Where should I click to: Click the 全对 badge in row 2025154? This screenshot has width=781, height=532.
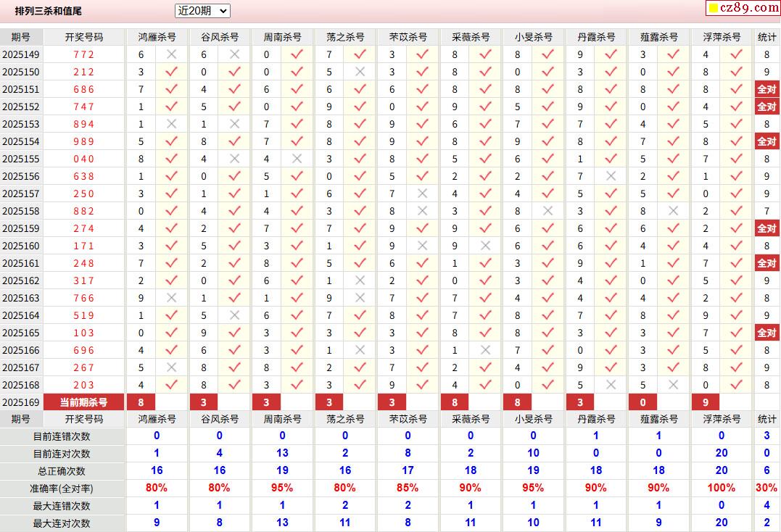pyautogui.click(x=767, y=142)
